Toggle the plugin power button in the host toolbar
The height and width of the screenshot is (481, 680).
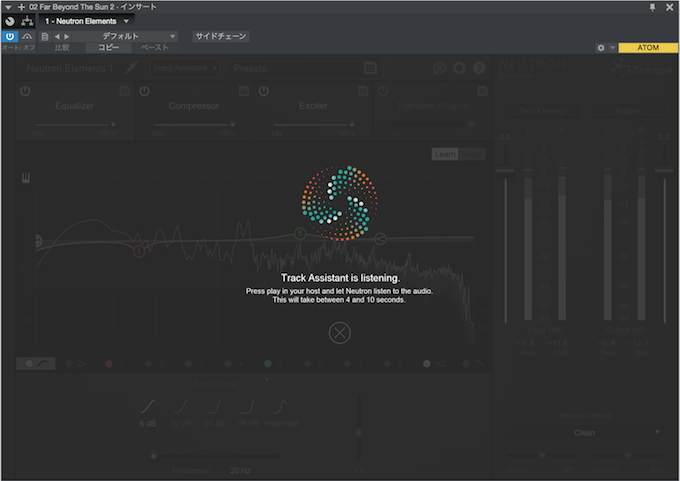(x=10, y=36)
